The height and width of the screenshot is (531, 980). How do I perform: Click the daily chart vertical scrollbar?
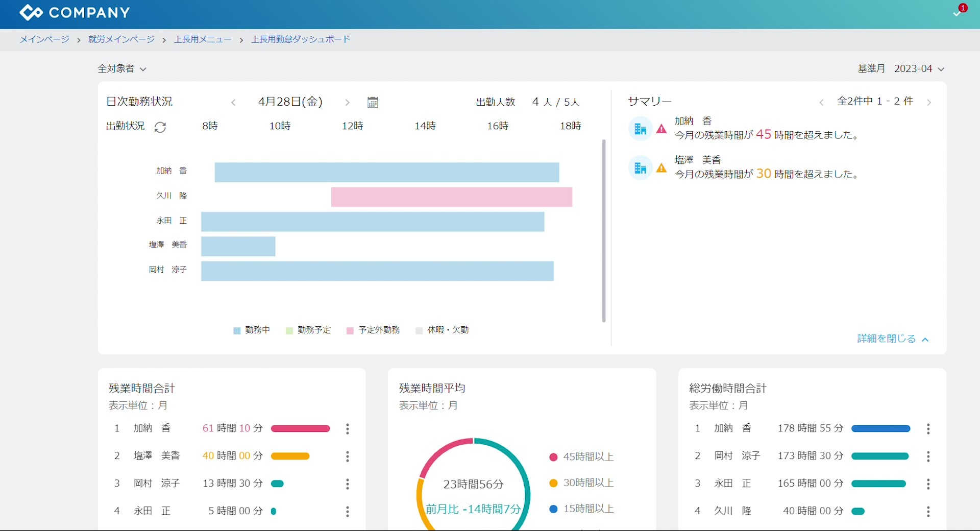coord(604,231)
